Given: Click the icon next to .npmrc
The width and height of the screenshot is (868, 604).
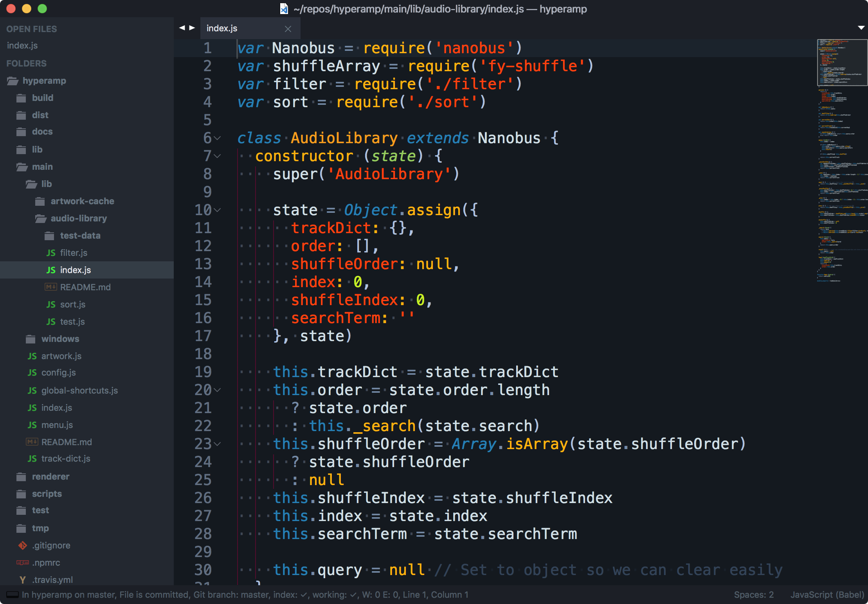Looking at the screenshot, I should (23, 563).
